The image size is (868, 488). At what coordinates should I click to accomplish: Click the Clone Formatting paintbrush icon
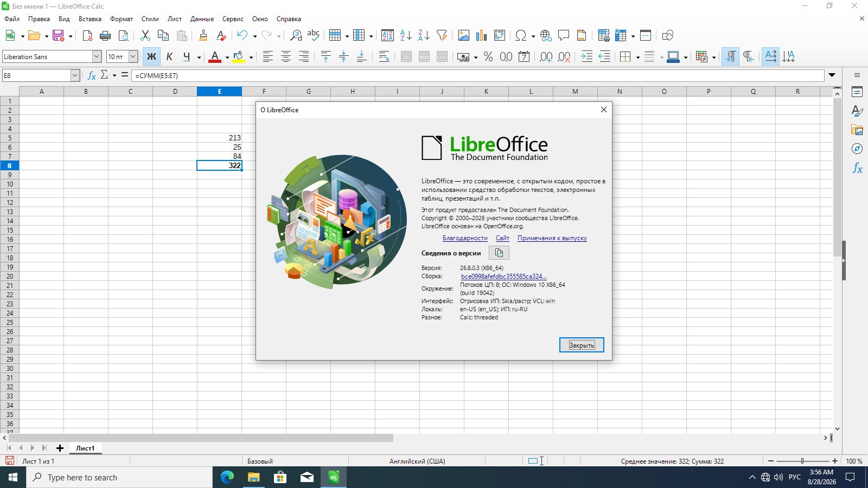tap(203, 36)
